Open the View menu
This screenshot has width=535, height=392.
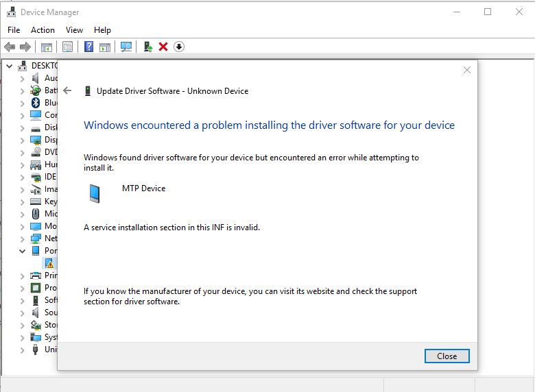coord(74,30)
